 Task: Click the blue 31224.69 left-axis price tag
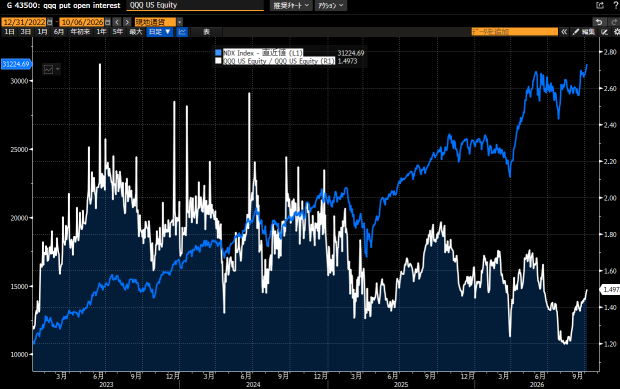[16, 64]
